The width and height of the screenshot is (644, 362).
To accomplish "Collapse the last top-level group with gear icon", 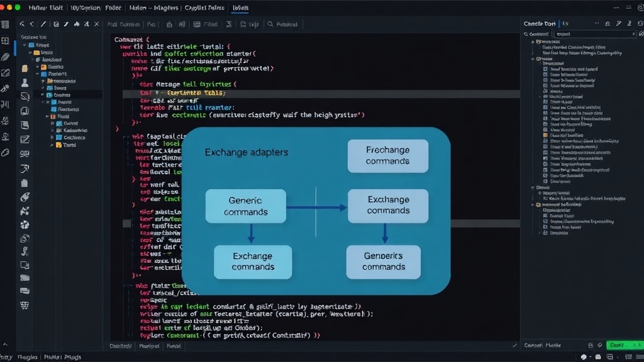I will (x=533, y=204).
